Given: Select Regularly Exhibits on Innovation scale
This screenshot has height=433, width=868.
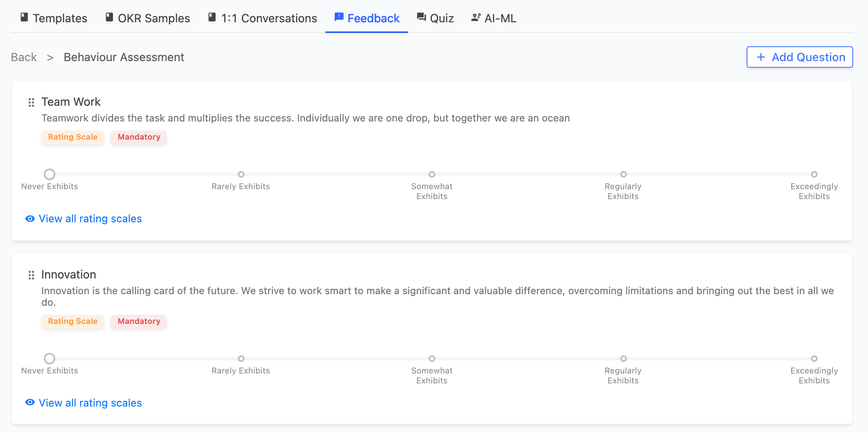Looking at the screenshot, I should click(x=624, y=359).
